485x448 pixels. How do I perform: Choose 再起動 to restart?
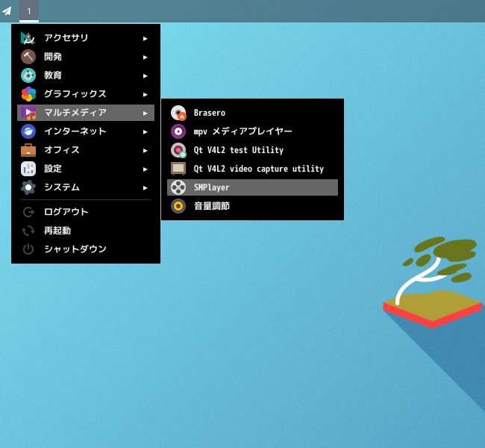[86, 231]
